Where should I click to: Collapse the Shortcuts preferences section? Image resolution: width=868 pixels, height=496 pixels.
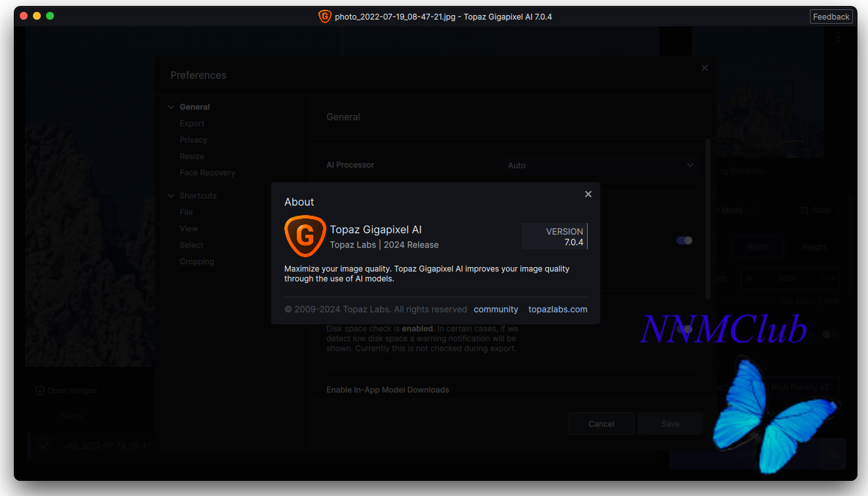tap(171, 196)
